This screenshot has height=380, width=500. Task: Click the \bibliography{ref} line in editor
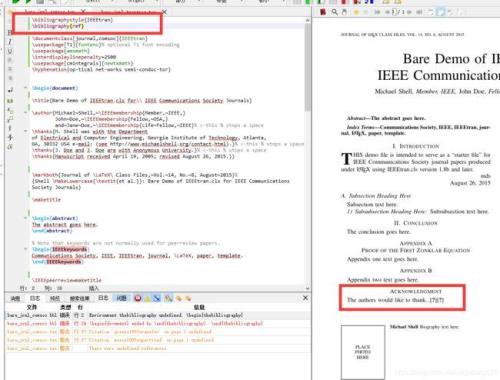pyautogui.click(x=58, y=26)
